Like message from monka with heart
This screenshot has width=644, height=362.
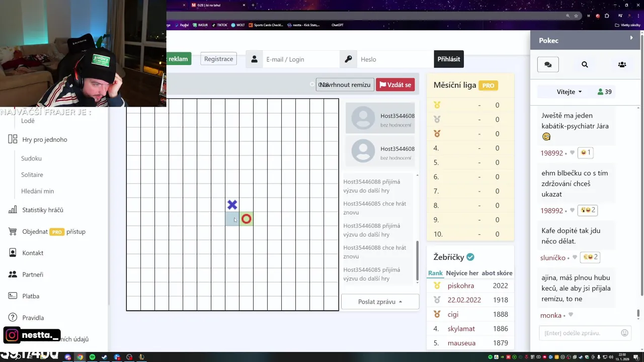pos(571,315)
